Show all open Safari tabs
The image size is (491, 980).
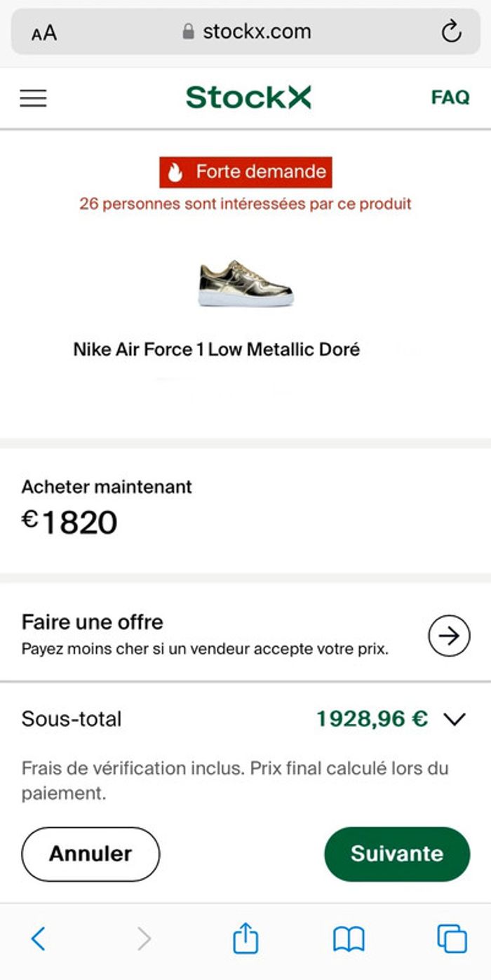click(452, 939)
